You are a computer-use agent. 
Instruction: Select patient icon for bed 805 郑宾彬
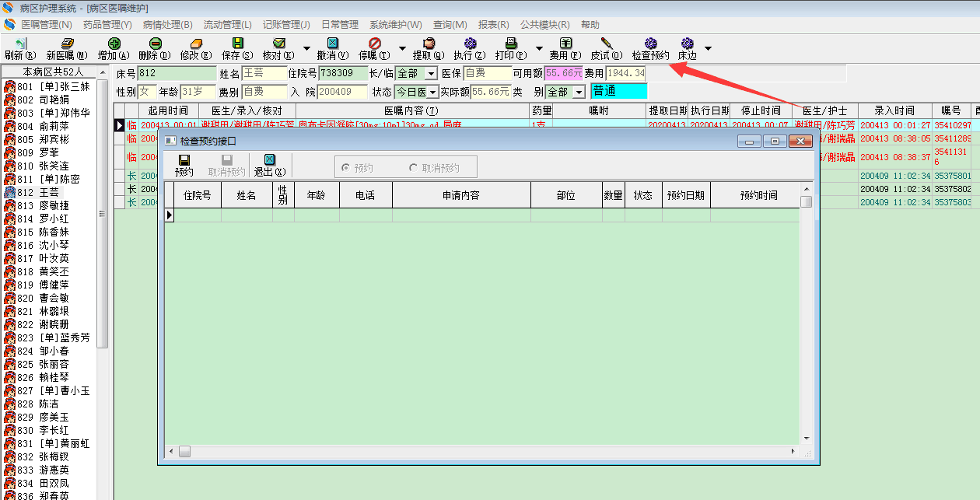click(x=9, y=139)
